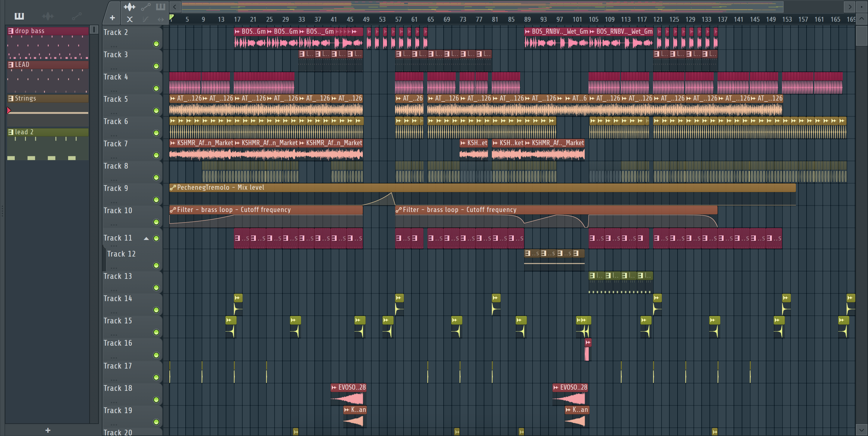Select the Track 12 header
Viewport: 868px width, 436px height.
(x=134, y=260)
